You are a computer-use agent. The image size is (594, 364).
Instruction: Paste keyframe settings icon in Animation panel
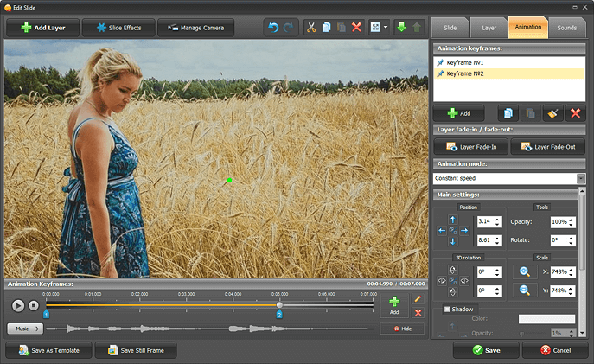(x=530, y=113)
